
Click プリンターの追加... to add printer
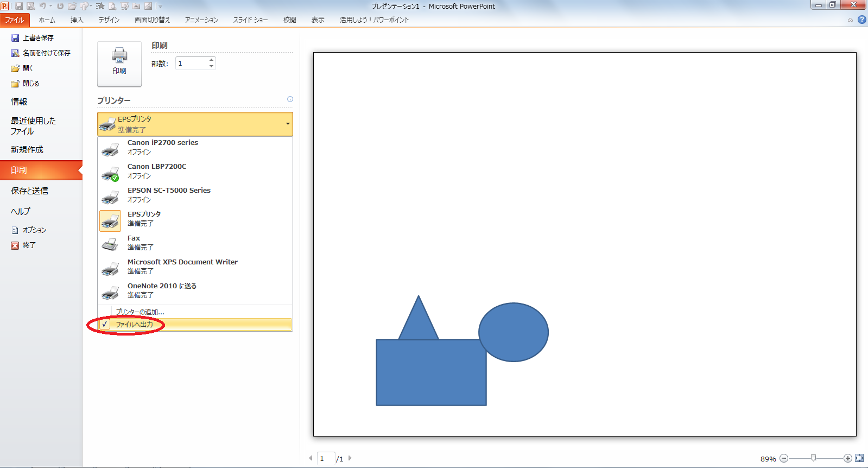(x=195, y=312)
